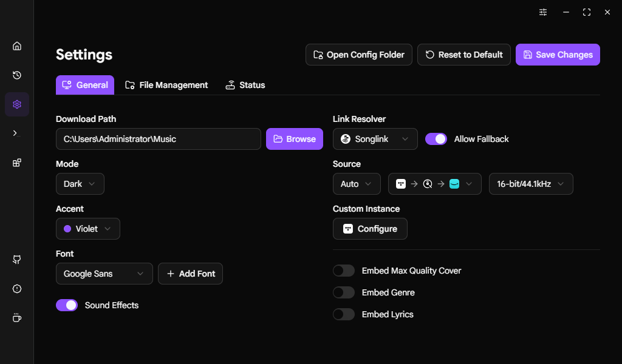Expand the sidebar using the chevron icon
This screenshot has height=364, width=622.
(16, 133)
